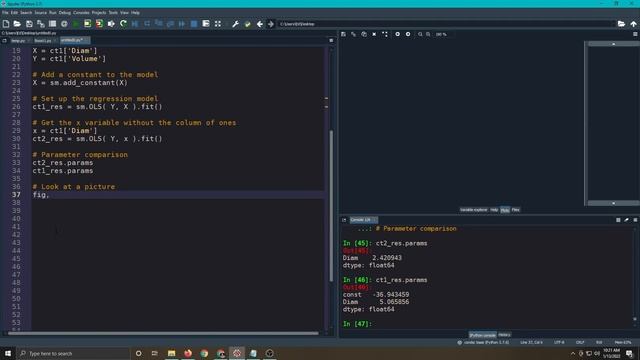Open Firefox from the taskbar
The width and height of the screenshot is (640, 360).
pos(188,353)
